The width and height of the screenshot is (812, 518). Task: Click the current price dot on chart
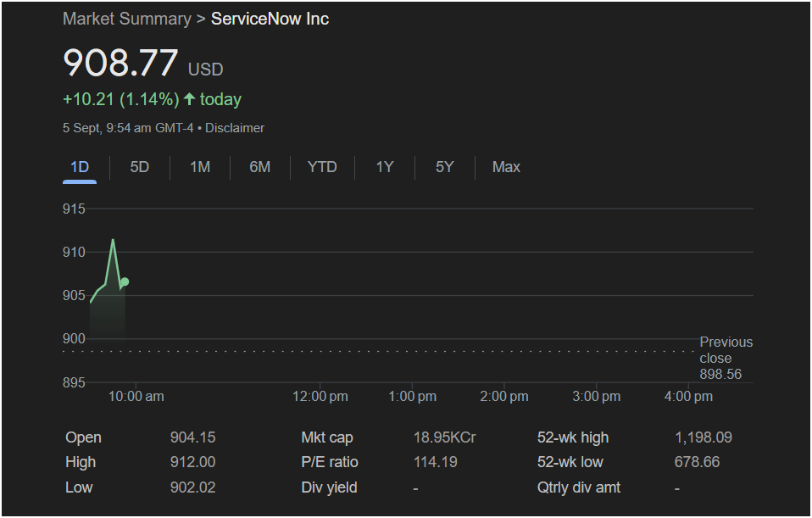[125, 281]
